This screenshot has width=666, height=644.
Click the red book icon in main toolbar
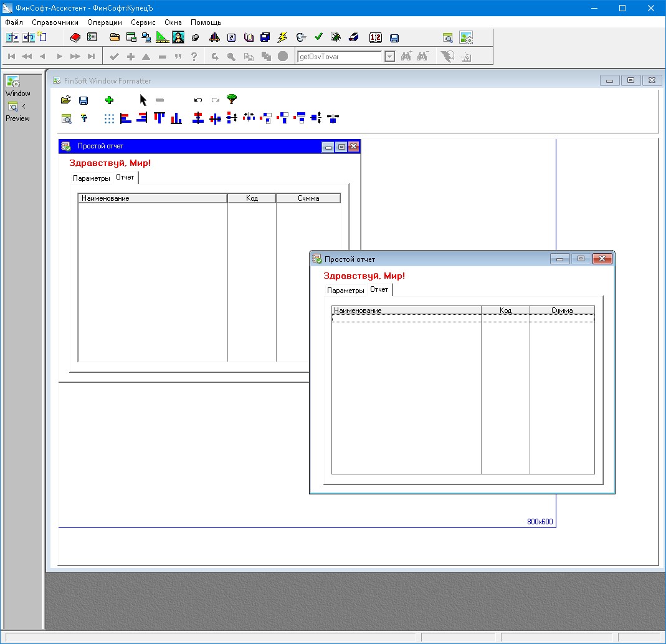75,37
